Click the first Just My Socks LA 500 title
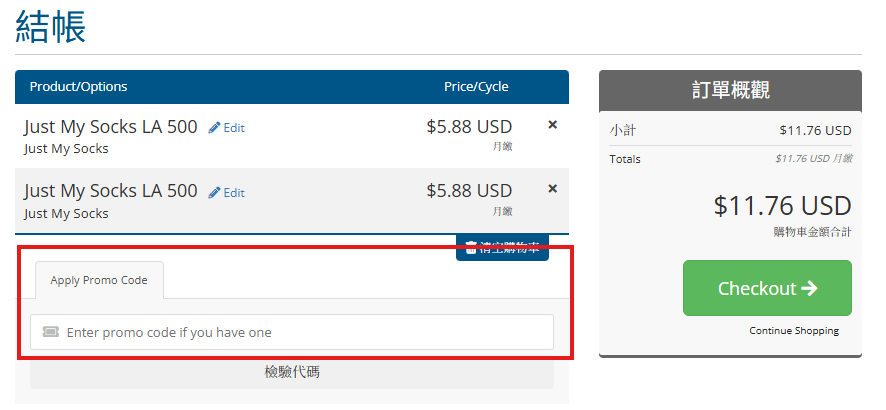The width and height of the screenshot is (886, 410). (111, 127)
